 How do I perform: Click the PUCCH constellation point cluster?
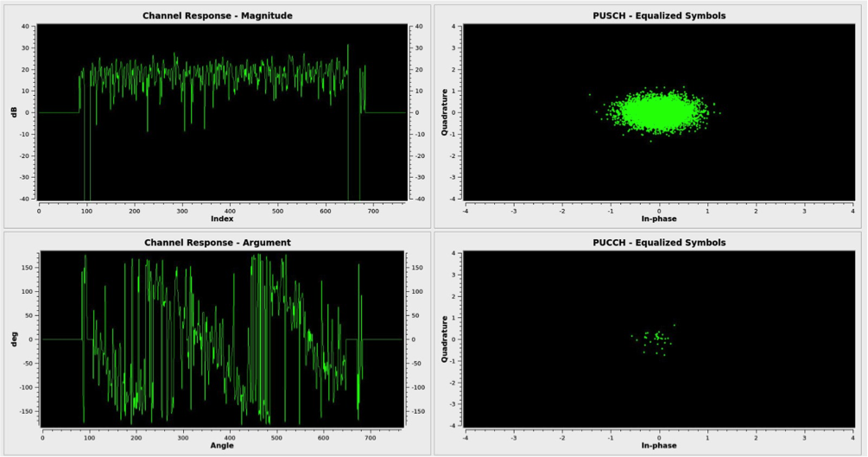(x=655, y=339)
